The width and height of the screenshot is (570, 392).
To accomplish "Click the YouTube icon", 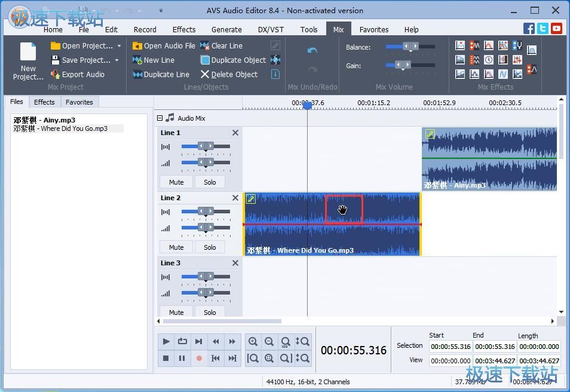I will [556, 28].
